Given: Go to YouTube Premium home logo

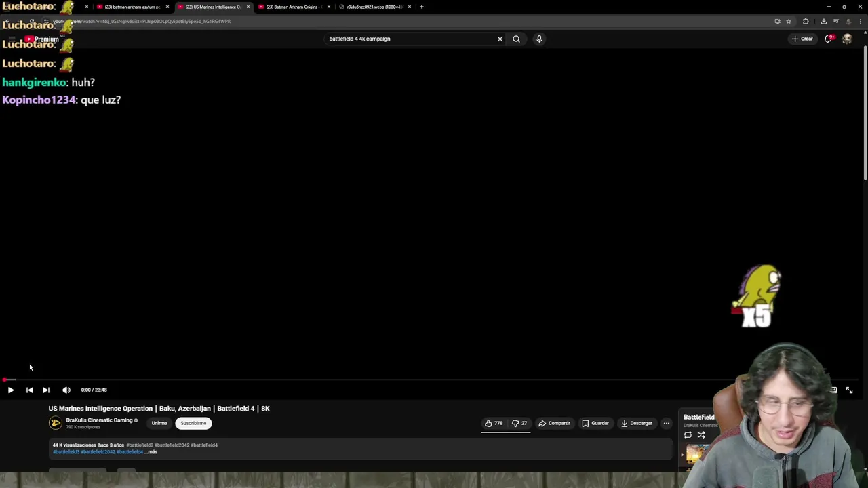Looking at the screenshot, I should click(42, 39).
